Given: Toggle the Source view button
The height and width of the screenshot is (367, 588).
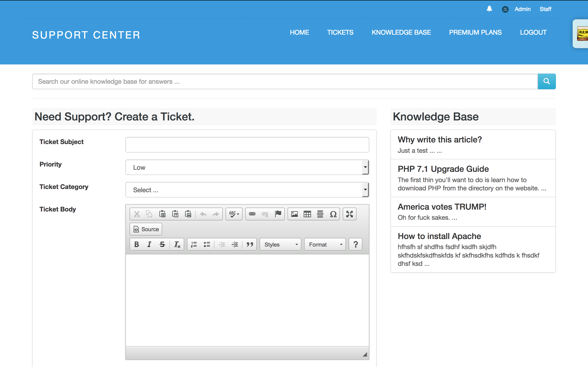Looking at the screenshot, I should (146, 229).
